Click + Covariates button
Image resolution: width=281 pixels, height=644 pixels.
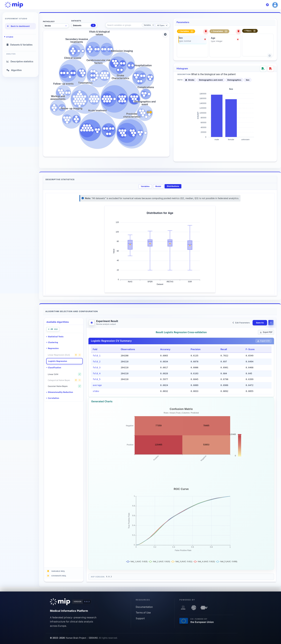219,31
